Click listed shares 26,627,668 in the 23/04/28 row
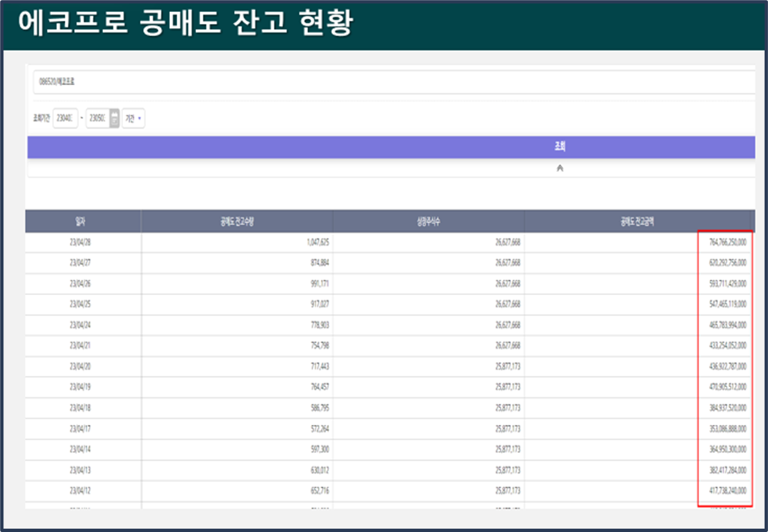Image resolution: width=768 pixels, height=532 pixels. tap(508, 242)
